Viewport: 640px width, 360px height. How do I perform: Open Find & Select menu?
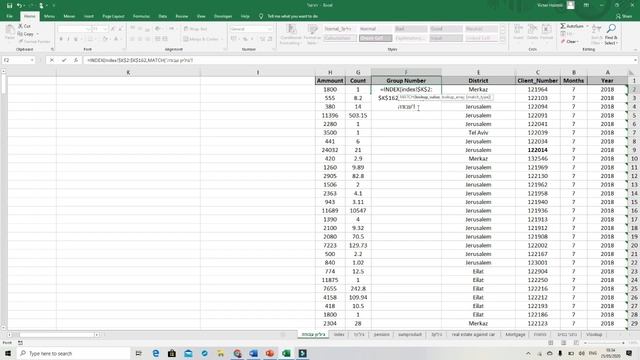click(x=611, y=34)
